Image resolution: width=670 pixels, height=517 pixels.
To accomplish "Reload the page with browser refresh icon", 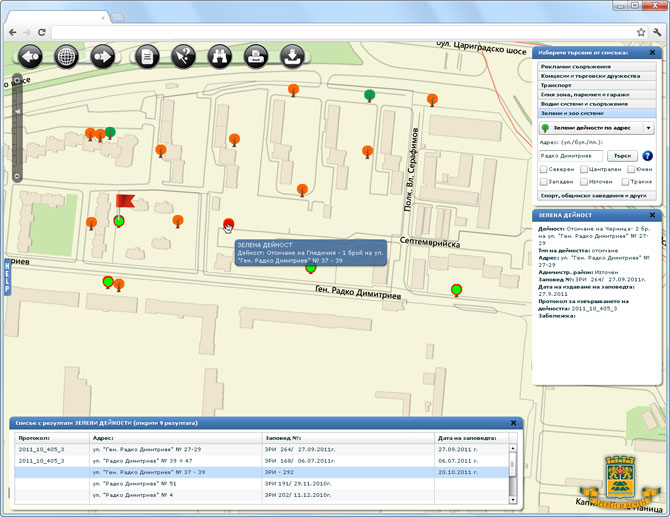I will [x=41, y=32].
